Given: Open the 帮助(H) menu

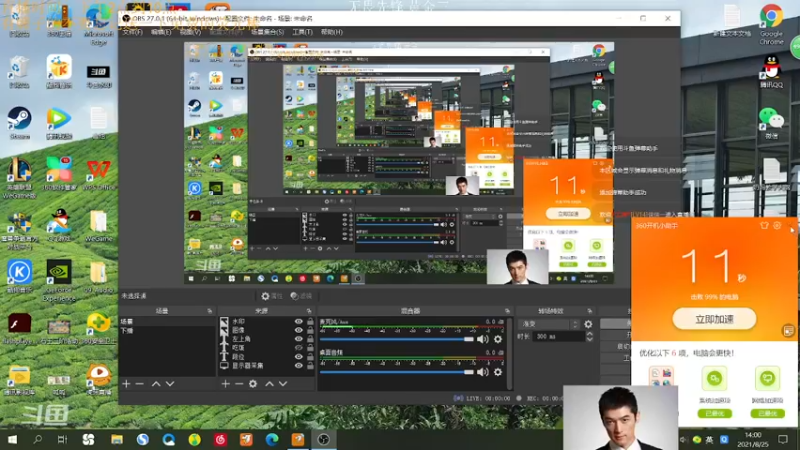Looking at the screenshot, I should tap(332, 32).
